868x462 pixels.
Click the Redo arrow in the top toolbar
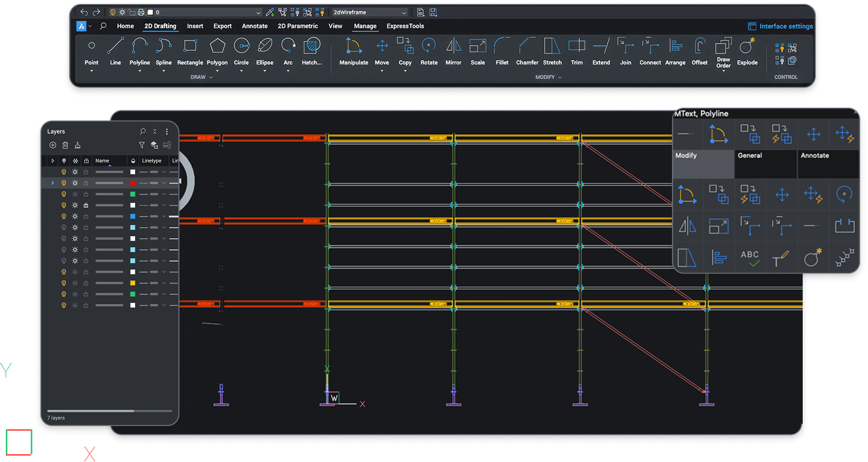(97, 12)
